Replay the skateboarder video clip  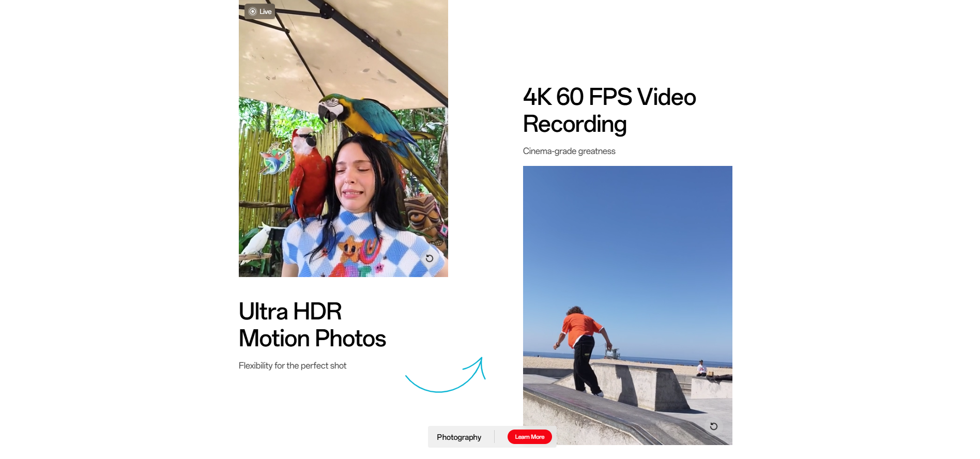tap(713, 426)
